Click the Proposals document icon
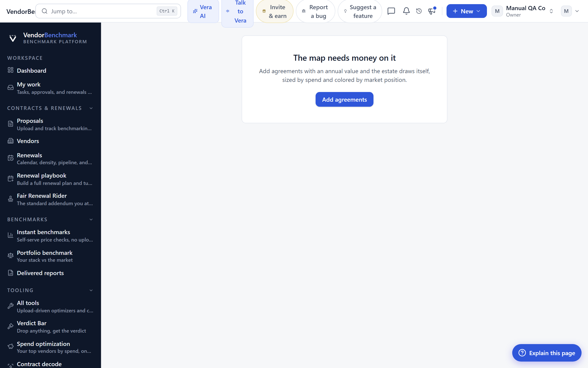Viewport: 588px width, 368px height. pos(10,124)
